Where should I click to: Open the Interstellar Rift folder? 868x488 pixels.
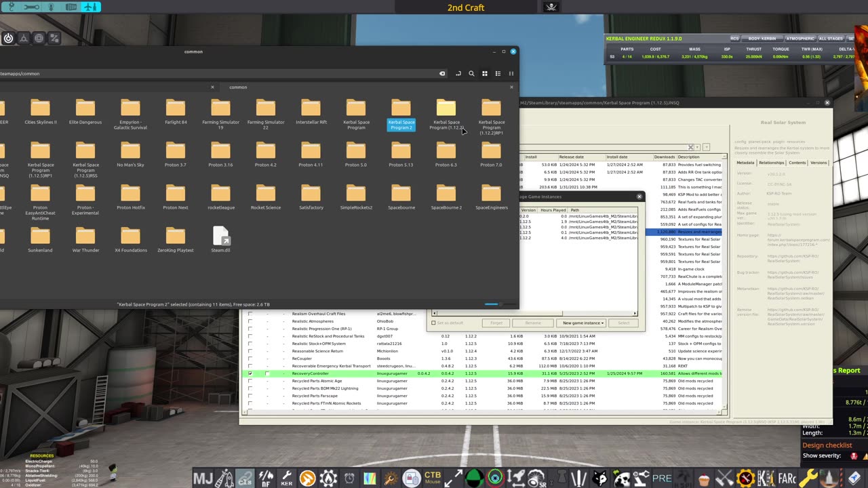click(311, 113)
